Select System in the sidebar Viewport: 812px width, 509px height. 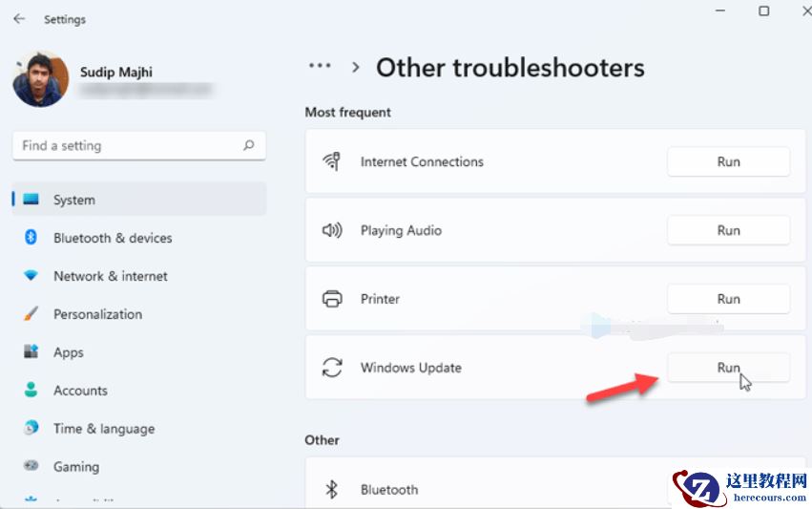click(x=138, y=200)
